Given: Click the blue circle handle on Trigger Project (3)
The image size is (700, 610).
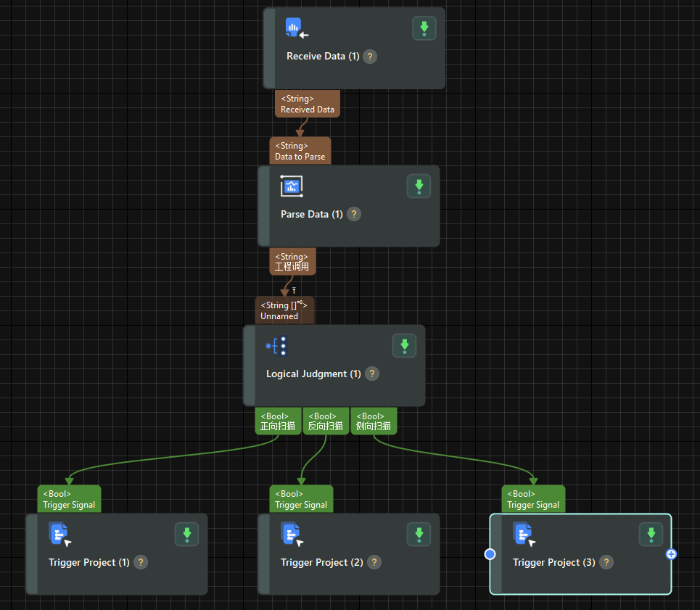Looking at the screenshot, I should [x=490, y=553].
